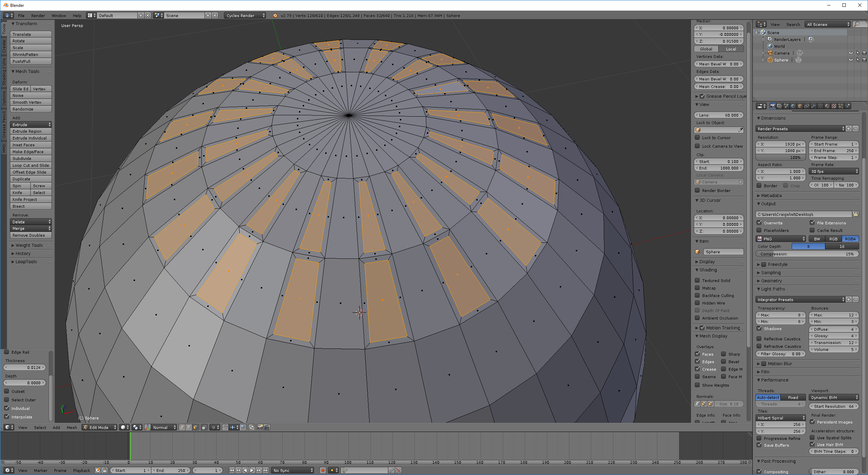
Task: Enable Hidden Wire checkbox
Action: pyautogui.click(x=698, y=303)
